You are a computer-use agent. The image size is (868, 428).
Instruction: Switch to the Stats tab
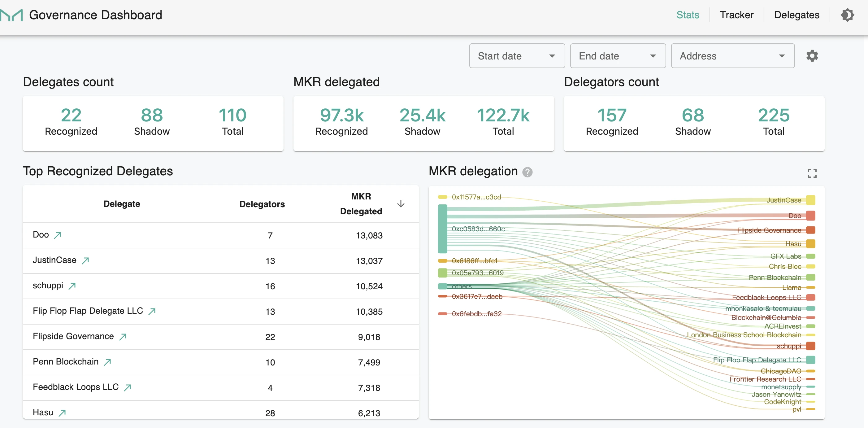688,15
